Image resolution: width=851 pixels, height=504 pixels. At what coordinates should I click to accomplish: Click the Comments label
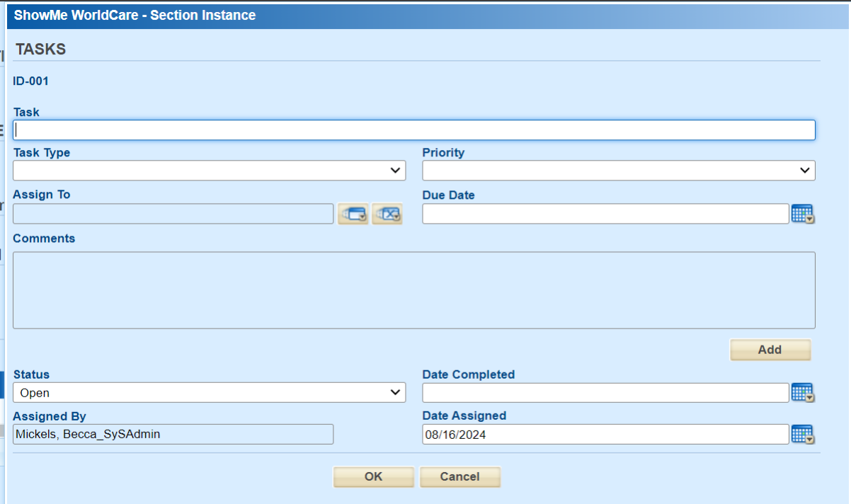[x=44, y=239]
